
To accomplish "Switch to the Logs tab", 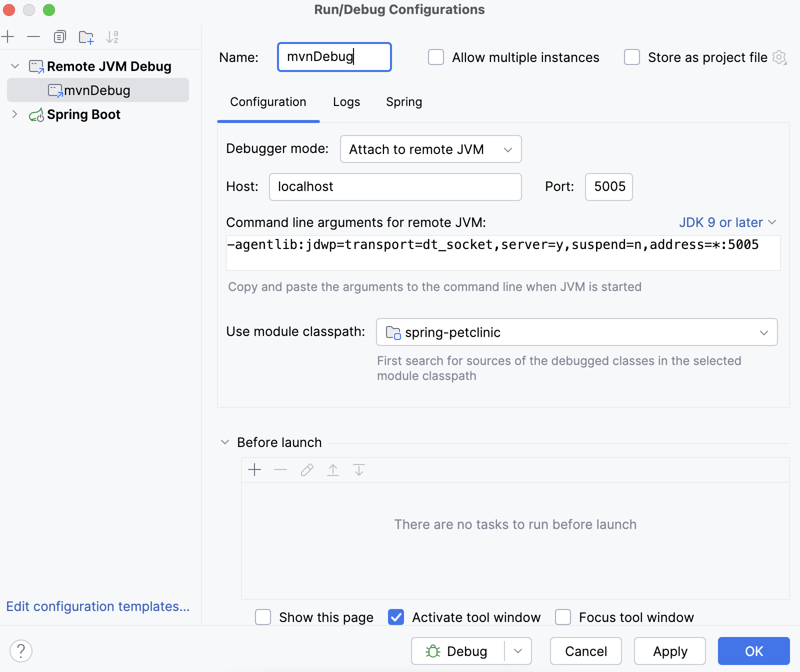I will [346, 101].
